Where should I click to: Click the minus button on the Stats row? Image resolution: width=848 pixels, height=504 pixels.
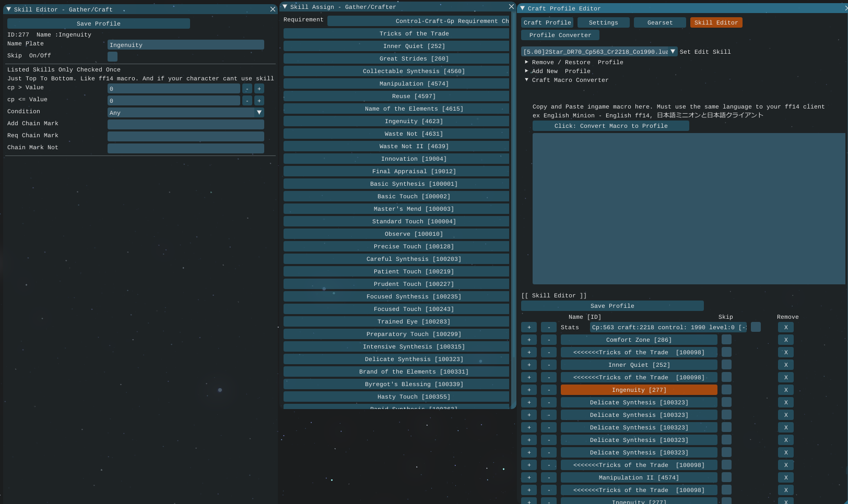549,327
